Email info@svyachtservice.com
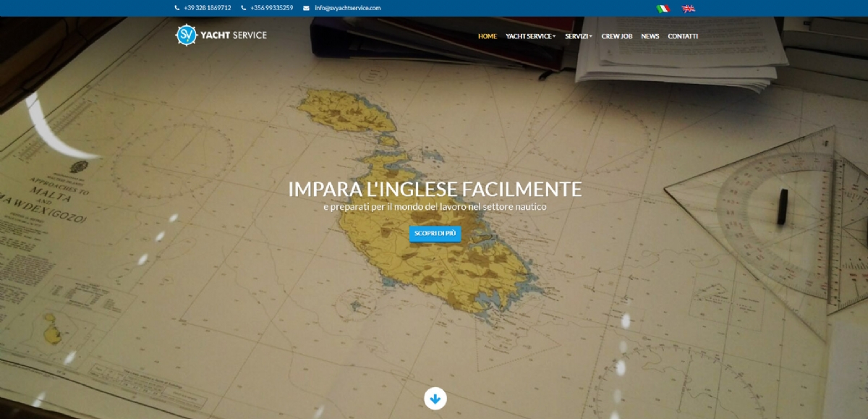Image resolution: width=868 pixels, height=419 pixels. 347,8
